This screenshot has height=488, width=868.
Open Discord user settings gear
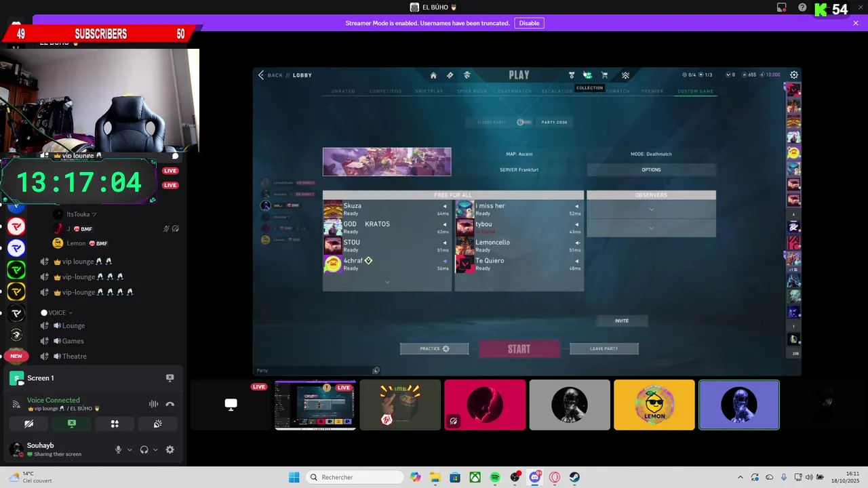pos(170,449)
